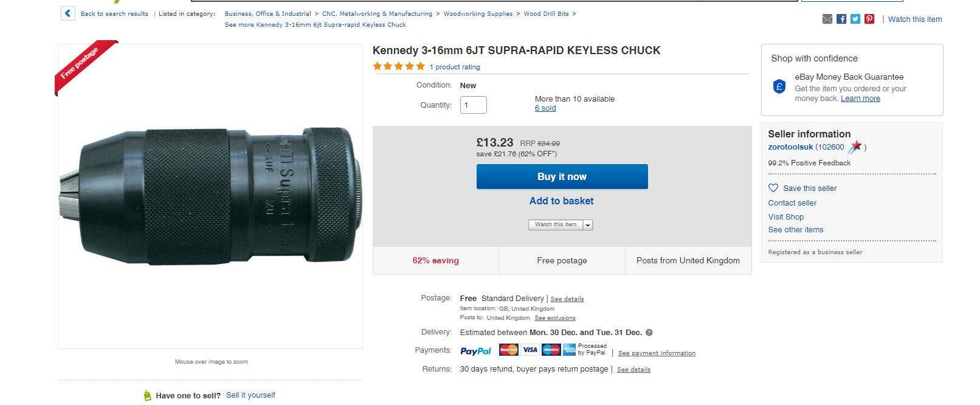Viewport: 980px width, 405px height.
Task: Click the keyless chuck product image
Action: point(210,196)
